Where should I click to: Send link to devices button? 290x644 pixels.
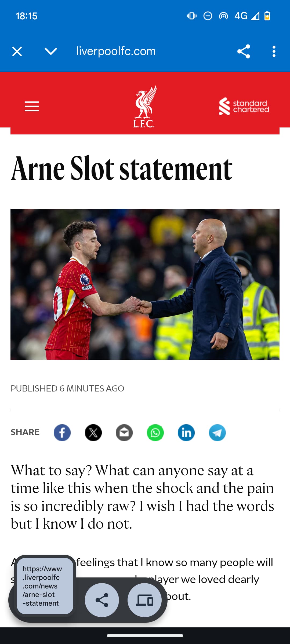point(144,600)
